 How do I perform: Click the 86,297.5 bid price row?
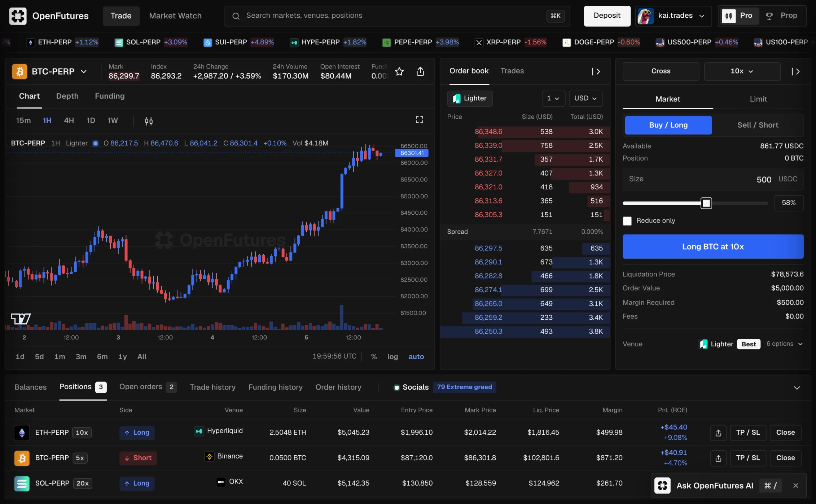pyautogui.click(x=525, y=249)
